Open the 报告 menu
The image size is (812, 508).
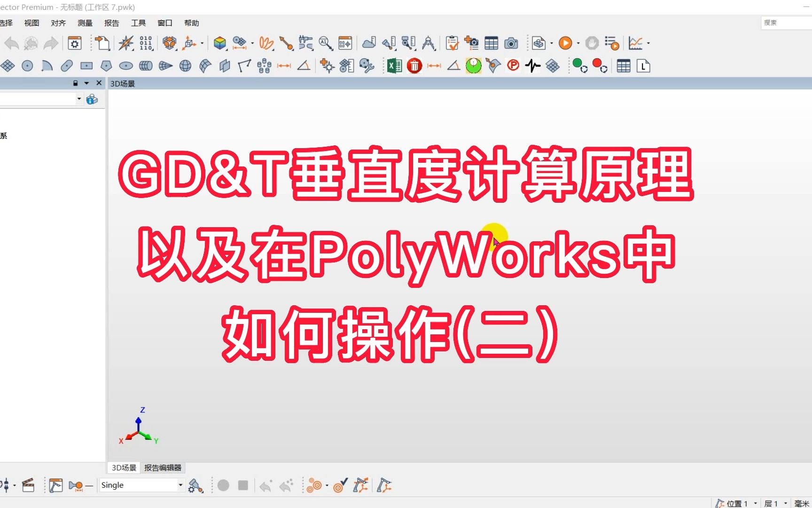112,23
